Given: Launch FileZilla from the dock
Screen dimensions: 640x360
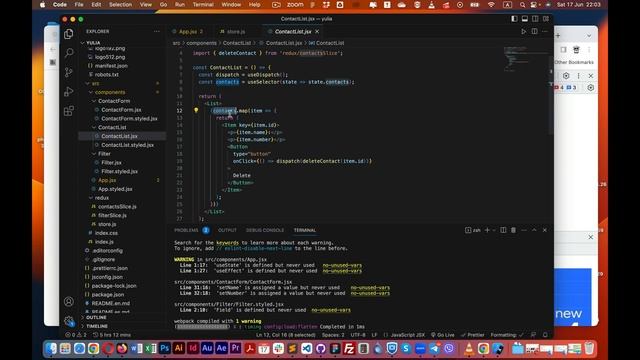Looking at the screenshot, I should pyautogui.click(x=349, y=348).
